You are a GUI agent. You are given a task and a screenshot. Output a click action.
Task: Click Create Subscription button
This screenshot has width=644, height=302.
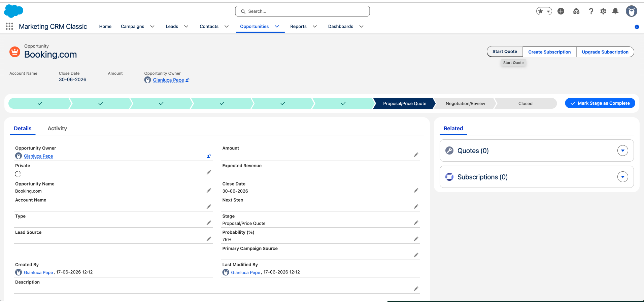click(549, 52)
